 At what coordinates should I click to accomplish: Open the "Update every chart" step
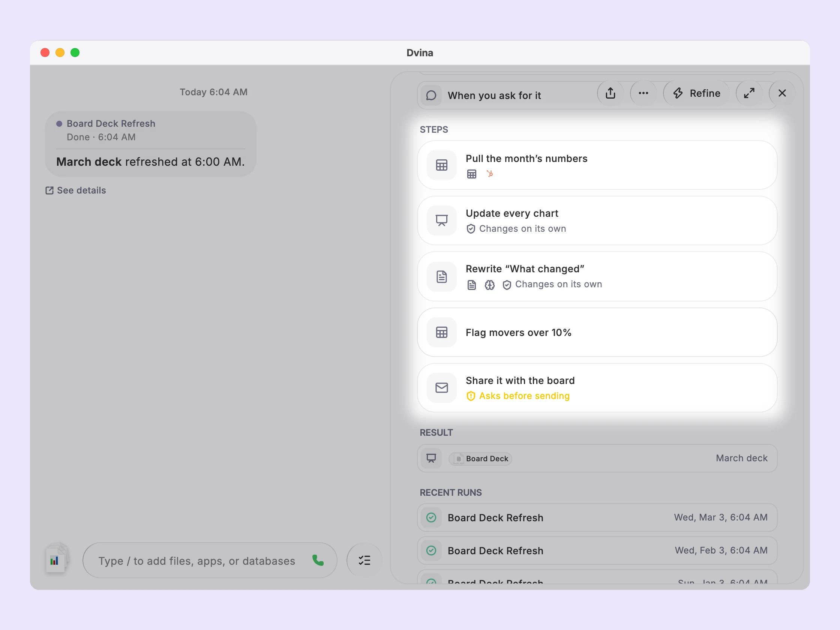click(597, 220)
